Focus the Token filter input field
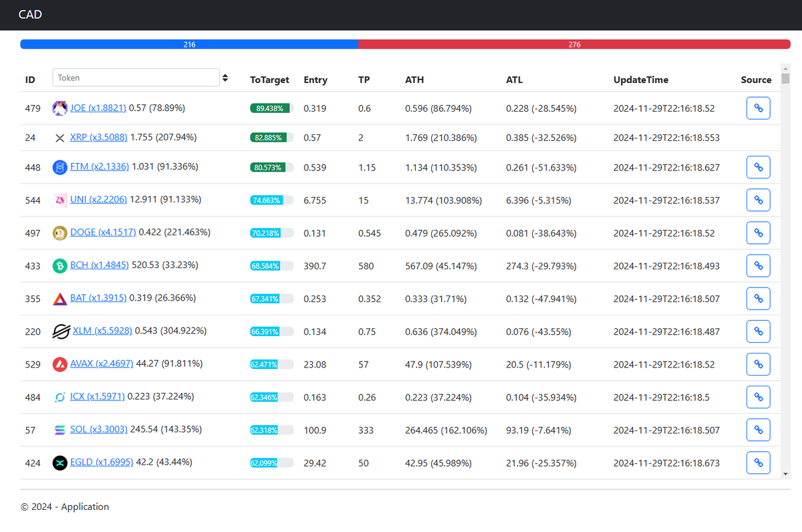 pos(136,78)
